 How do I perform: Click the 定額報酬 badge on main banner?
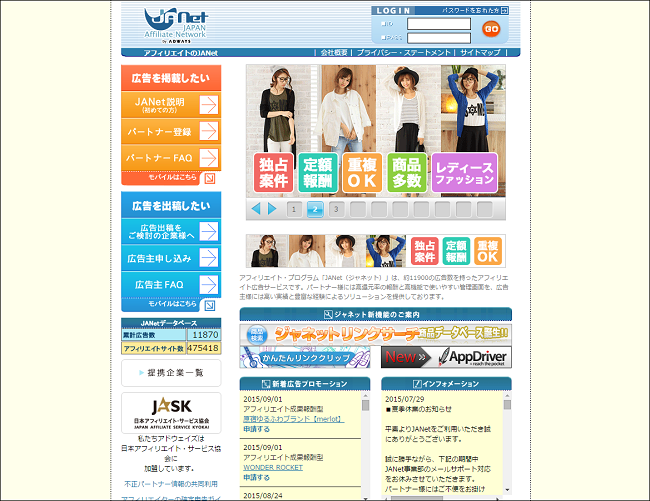[x=318, y=173]
